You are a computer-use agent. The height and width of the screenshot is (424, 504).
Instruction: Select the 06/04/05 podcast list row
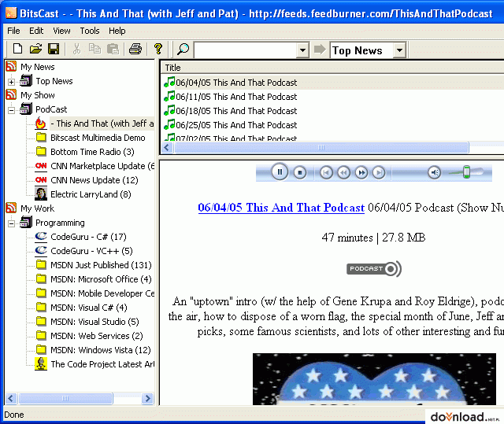(332, 82)
